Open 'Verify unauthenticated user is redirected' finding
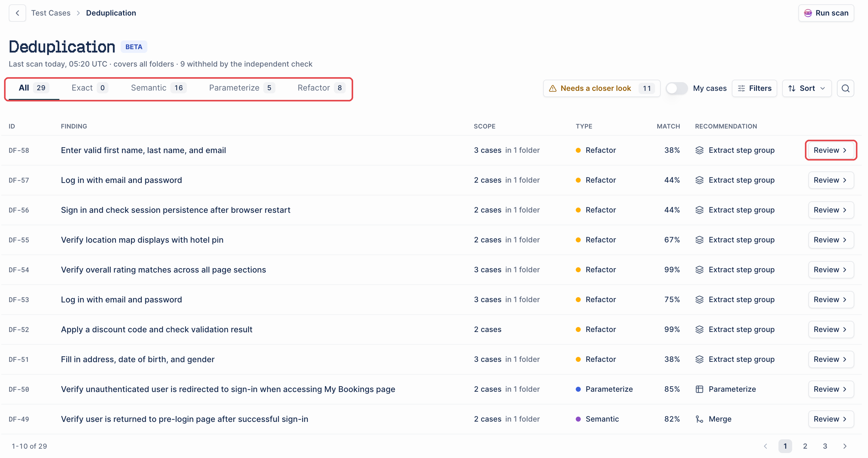 pyautogui.click(x=228, y=389)
